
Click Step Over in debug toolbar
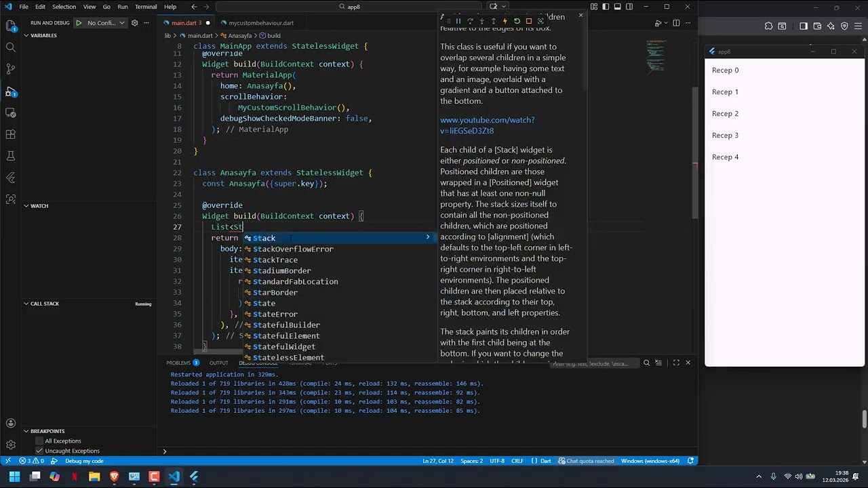point(470,21)
